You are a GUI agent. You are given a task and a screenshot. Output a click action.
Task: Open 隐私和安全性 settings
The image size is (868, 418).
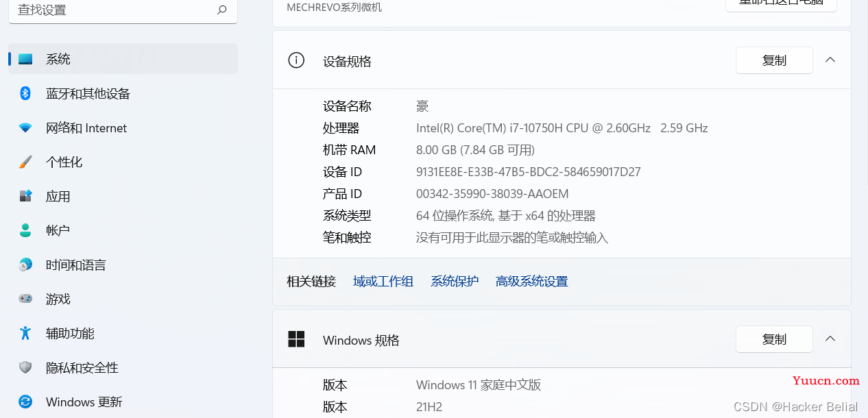[123, 367]
